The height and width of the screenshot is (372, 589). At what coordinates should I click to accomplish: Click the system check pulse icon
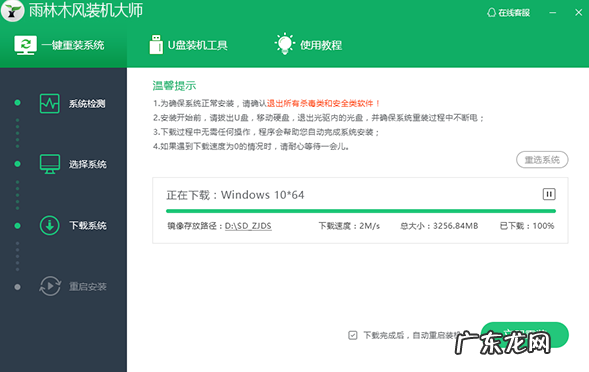50,103
